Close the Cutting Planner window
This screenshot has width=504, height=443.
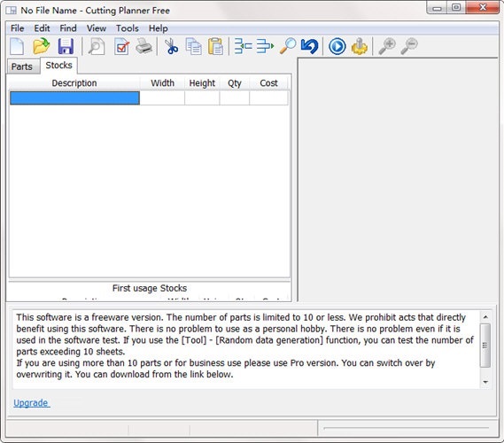pos(483,8)
